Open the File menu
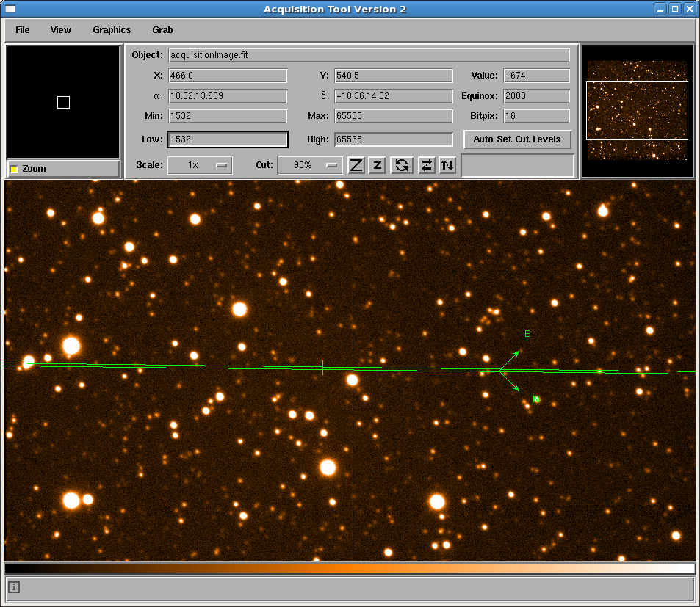This screenshot has height=607, width=700. 23,30
